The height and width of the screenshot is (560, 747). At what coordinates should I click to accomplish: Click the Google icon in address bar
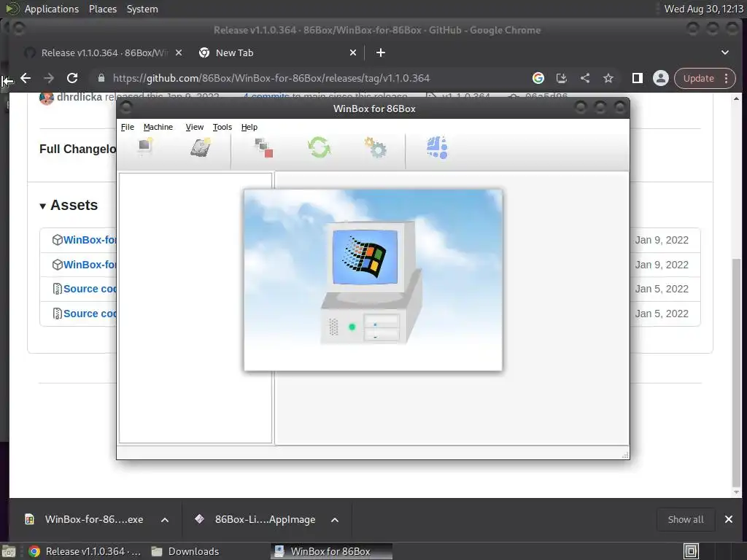click(538, 78)
